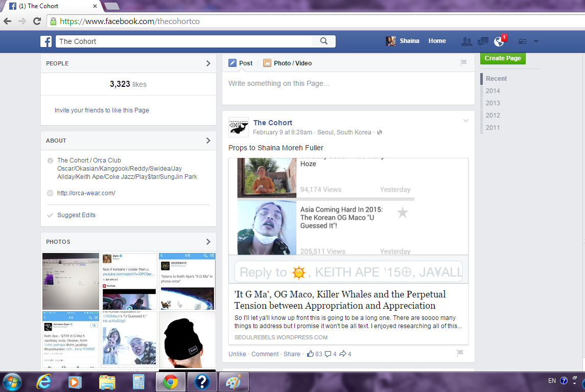Open the friend requests icon
The height and width of the screenshot is (392, 585).
pos(466,41)
